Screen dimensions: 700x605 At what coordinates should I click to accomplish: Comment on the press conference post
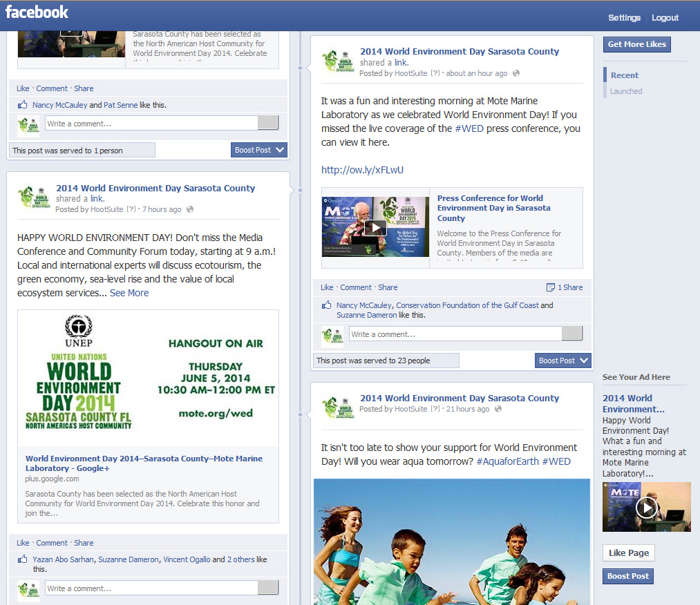pos(356,287)
